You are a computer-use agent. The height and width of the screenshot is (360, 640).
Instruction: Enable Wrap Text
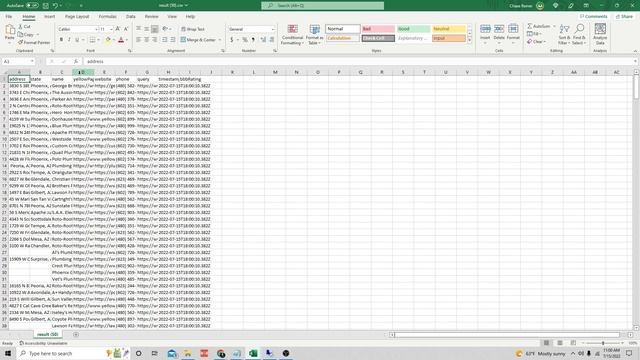pos(193,29)
